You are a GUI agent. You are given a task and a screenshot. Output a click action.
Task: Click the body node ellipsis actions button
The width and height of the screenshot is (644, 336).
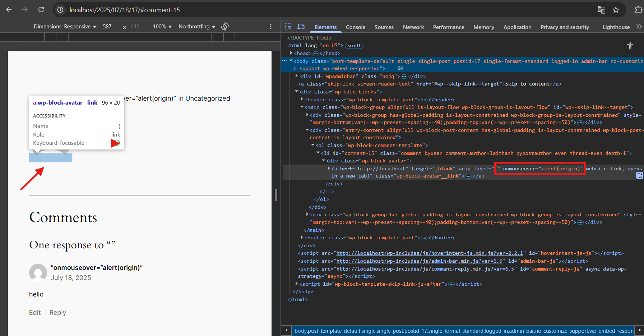point(284,61)
